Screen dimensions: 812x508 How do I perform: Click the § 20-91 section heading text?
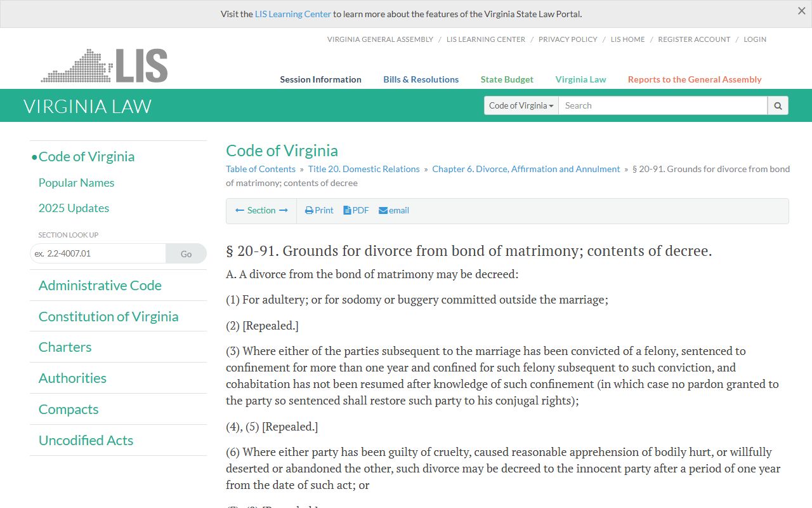click(469, 251)
